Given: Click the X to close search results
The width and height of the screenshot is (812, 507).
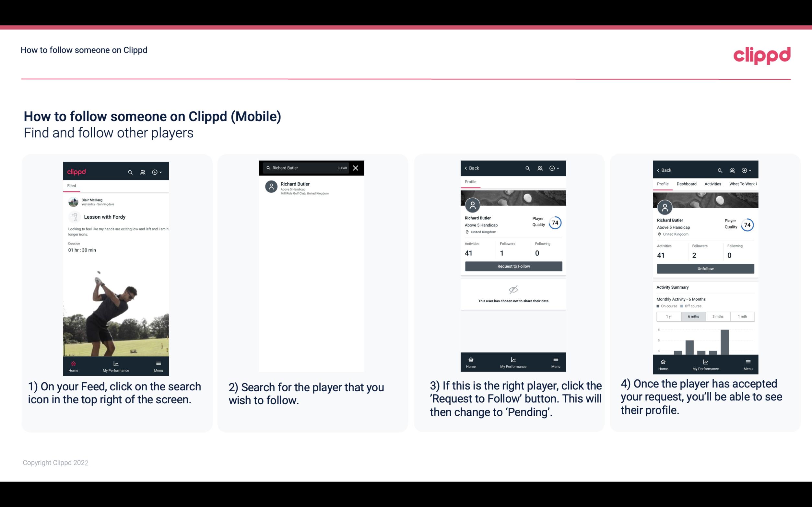Looking at the screenshot, I should [356, 168].
